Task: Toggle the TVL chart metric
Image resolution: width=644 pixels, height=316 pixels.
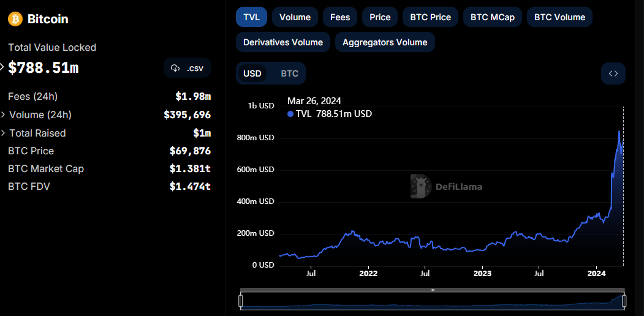Action: (x=251, y=17)
